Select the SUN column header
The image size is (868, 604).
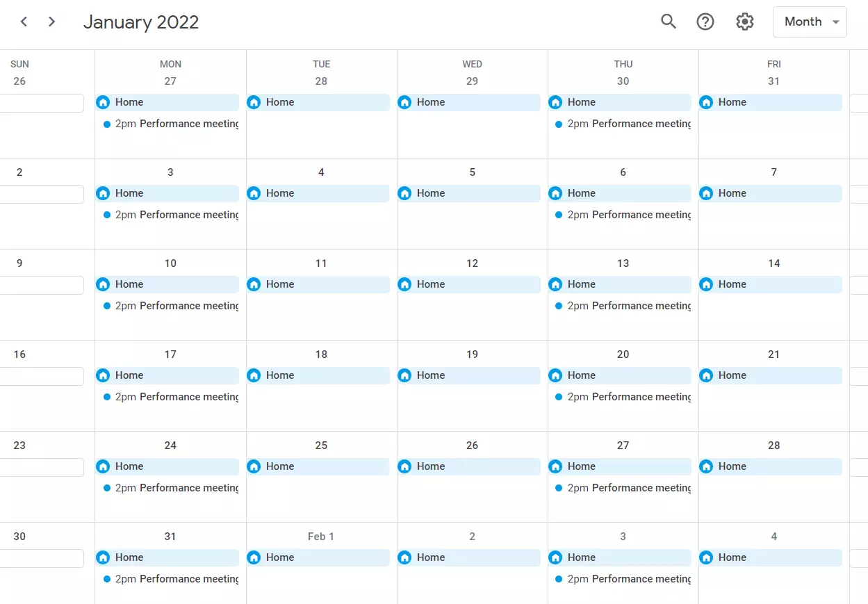pyautogui.click(x=19, y=64)
